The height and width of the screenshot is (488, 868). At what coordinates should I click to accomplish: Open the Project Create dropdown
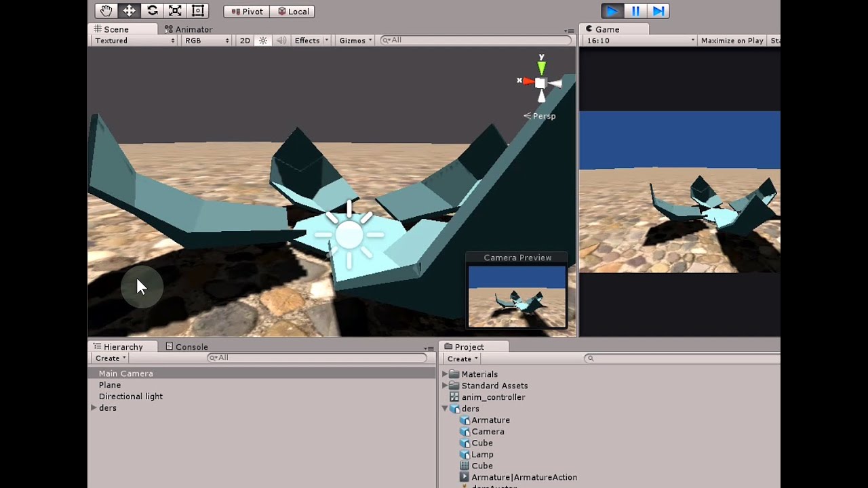click(462, 359)
